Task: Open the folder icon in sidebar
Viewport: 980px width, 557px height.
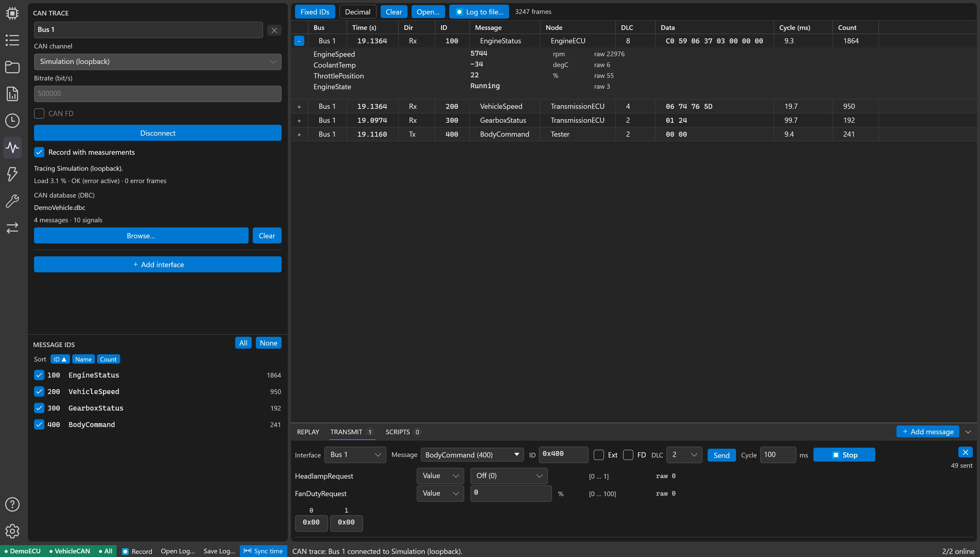Action: (12, 67)
